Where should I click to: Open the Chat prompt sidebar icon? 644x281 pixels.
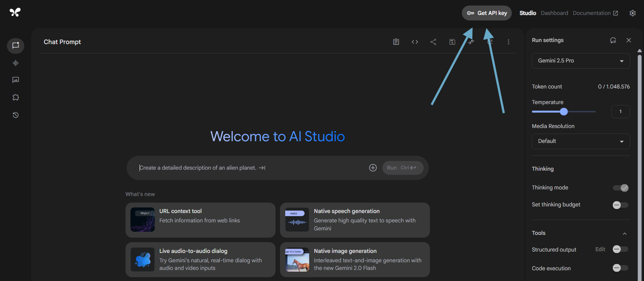coord(16,46)
